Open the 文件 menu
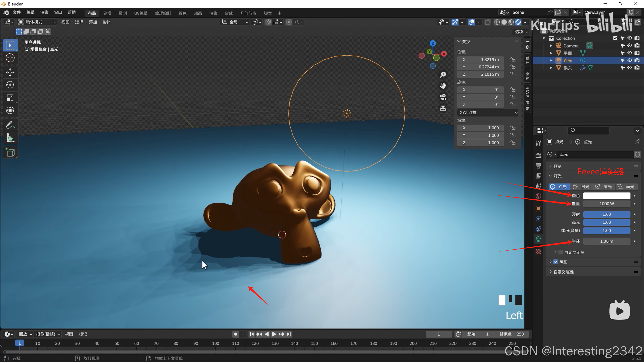The image size is (644, 362). pyautogui.click(x=17, y=13)
